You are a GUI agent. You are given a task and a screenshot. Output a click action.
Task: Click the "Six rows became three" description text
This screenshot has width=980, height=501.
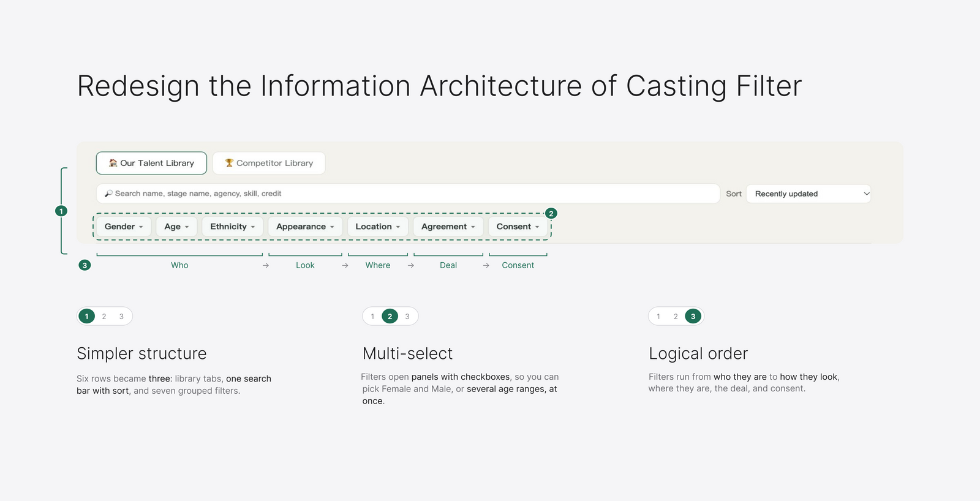(x=174, y=385)
